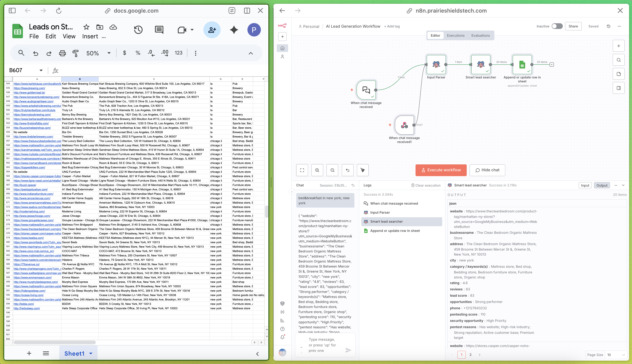Switch output panel to Input view
This screenshot has width=632, height=364.
click(585, 185)
